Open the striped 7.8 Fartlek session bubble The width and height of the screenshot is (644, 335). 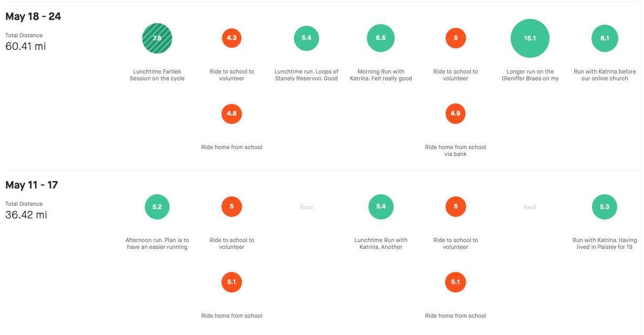(x=157, y=38)
